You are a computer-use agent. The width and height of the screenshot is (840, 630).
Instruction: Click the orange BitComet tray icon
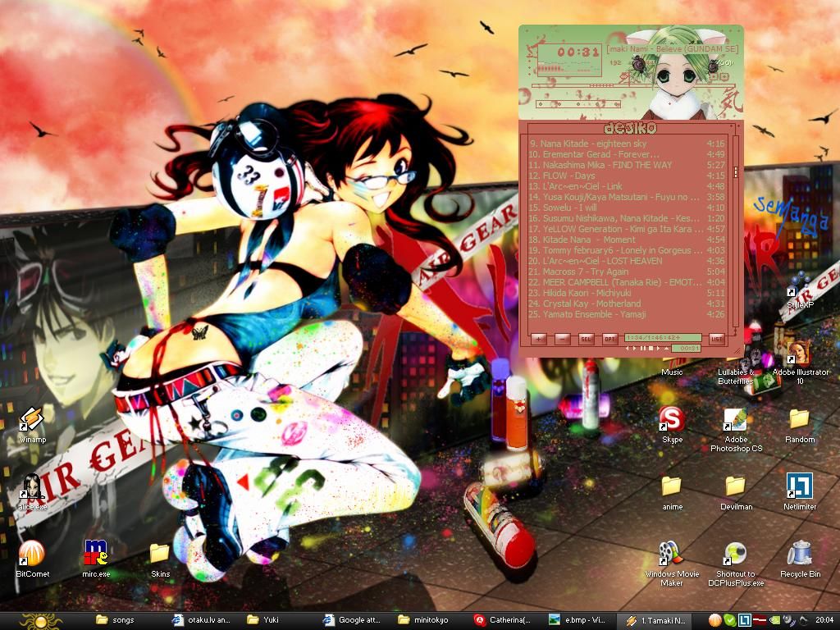point(714,620)
